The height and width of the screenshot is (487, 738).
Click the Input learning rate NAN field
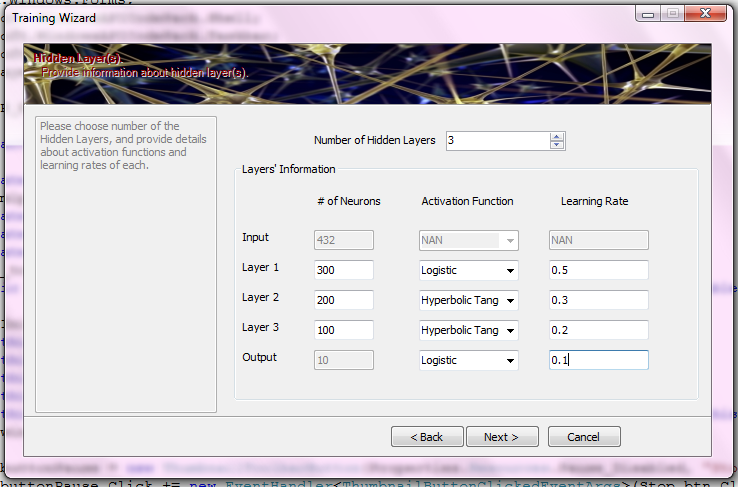tap(599, 240)
